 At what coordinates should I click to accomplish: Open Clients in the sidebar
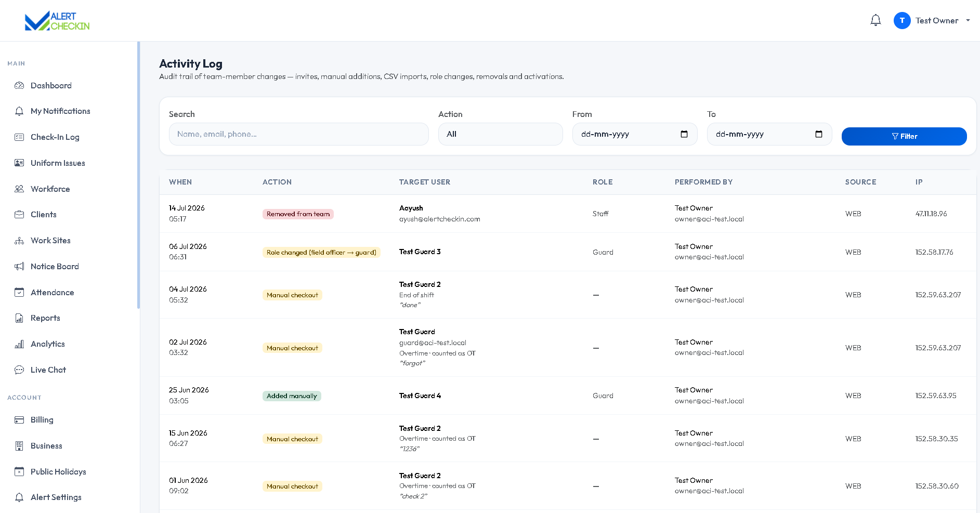point(44,214)
